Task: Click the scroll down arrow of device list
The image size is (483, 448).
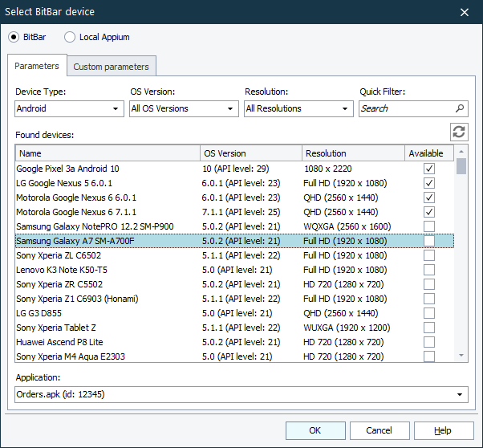Action: click(461, 355)
